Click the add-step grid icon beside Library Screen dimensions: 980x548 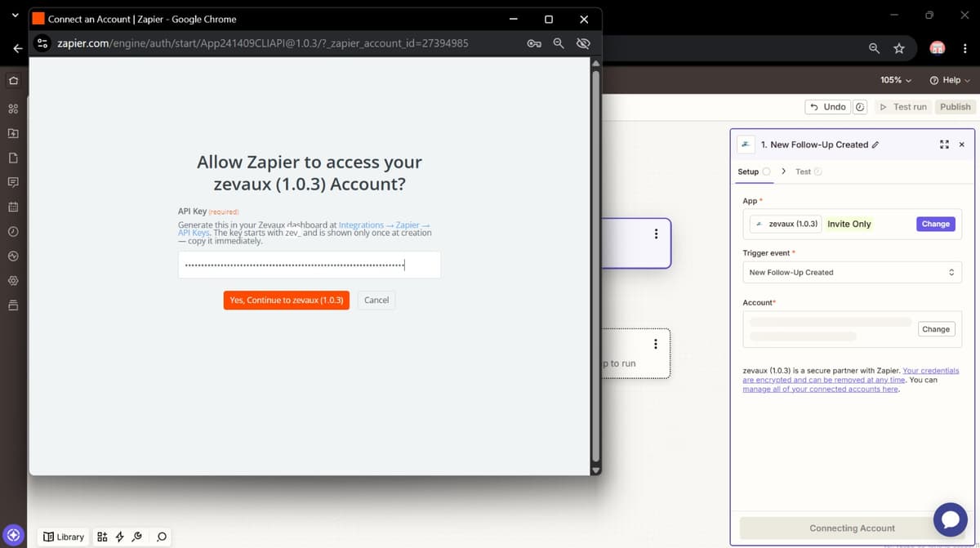pyautogui.click(x=102, y=537)
